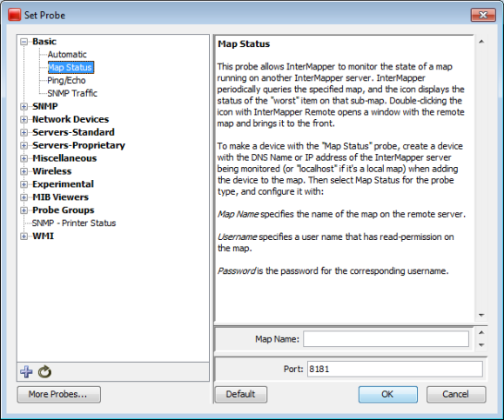Expand the SNMP category
Viewport: 504px width, 420px height.
coord(24,107)
